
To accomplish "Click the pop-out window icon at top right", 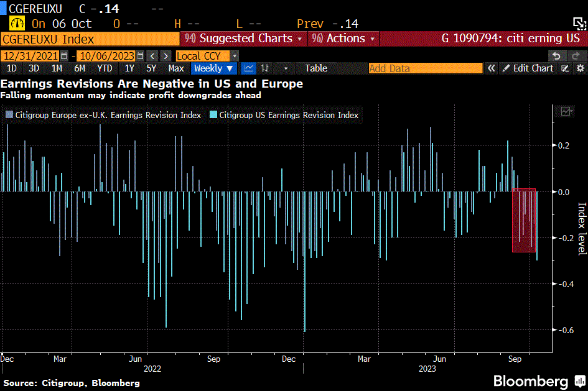I will pyautogui.click(x=579, y=24).
